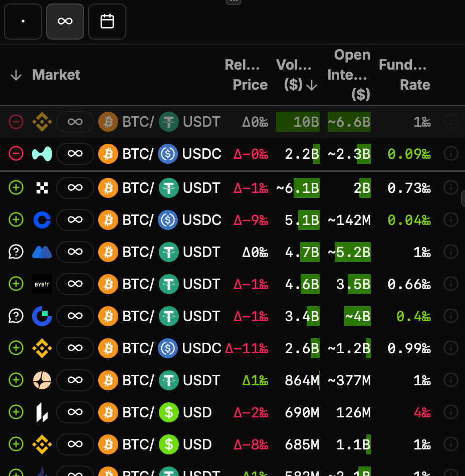Screen dimensions: 465x476
Task: Open info for the 4.7B volume row
Action: click(x=451, y=252)
